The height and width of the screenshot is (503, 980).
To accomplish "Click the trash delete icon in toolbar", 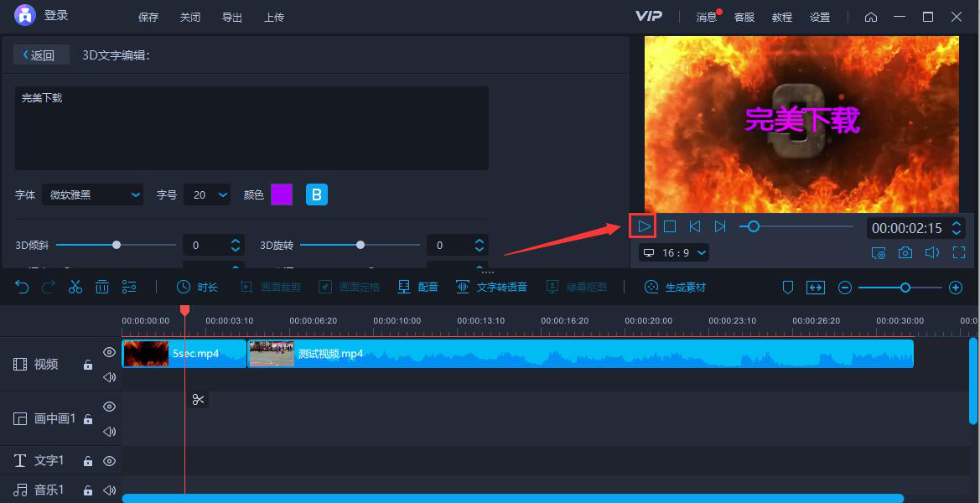I will pos(102,287).
